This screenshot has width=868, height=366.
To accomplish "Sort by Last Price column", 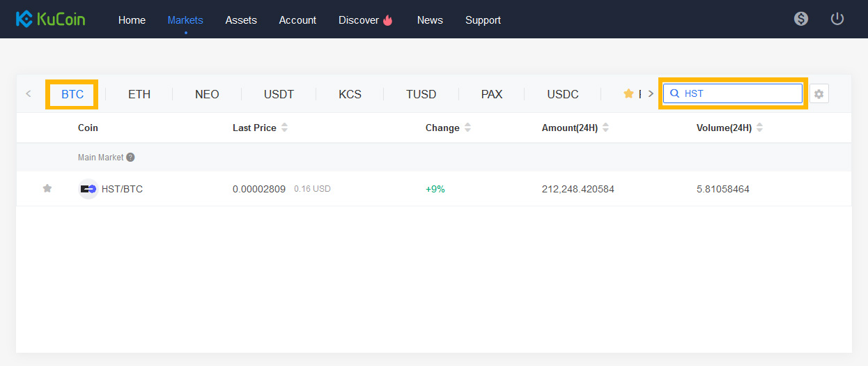I will coord(260,128).
